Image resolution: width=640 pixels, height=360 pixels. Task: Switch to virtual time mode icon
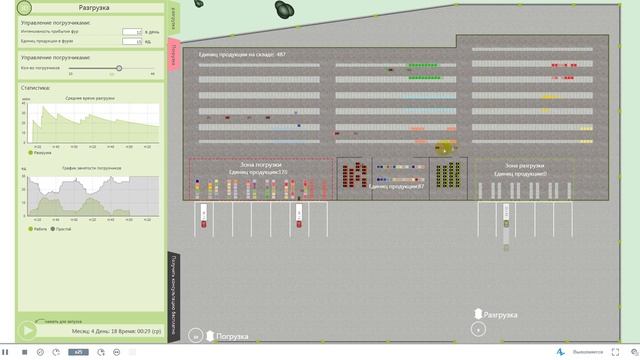coord(117,352)
